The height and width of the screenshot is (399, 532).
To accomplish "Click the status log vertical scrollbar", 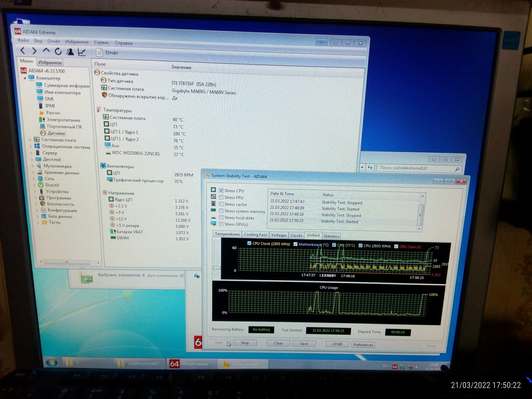I will pos(421,212).
